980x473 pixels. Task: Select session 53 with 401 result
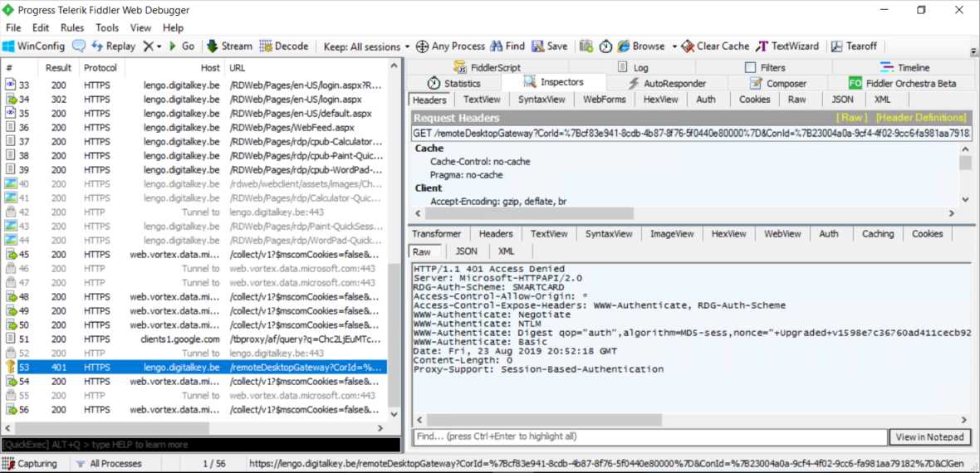click(x=194, y=368)
